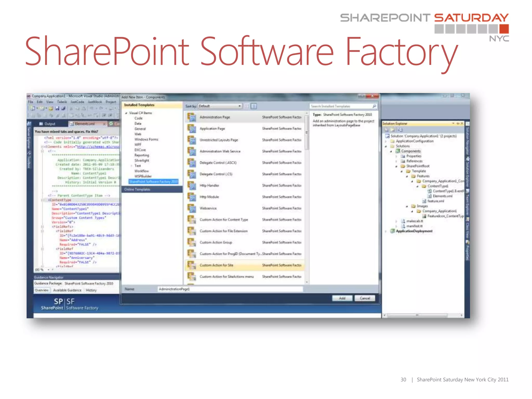Select the WSPBuilder template category

point(143,176)
